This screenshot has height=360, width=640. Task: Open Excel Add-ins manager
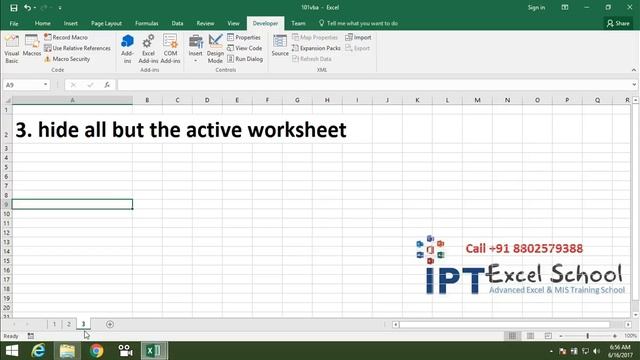point(148,49)
